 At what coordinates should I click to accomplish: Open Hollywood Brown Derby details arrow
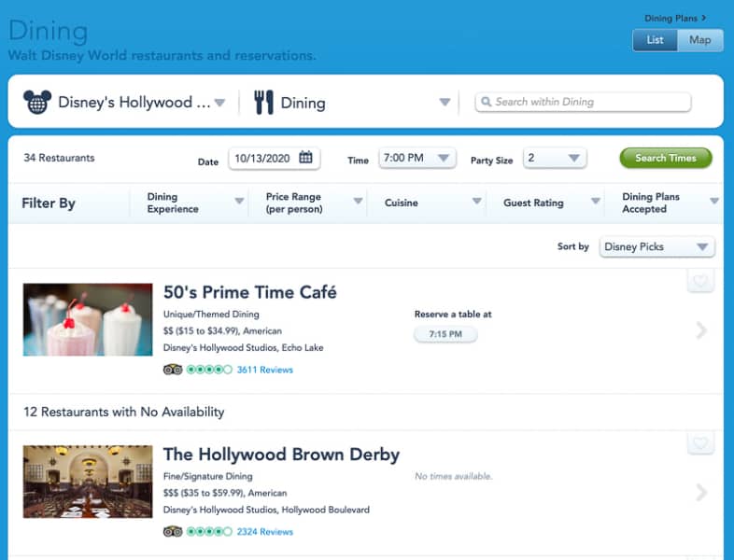[x=700, y=492]
